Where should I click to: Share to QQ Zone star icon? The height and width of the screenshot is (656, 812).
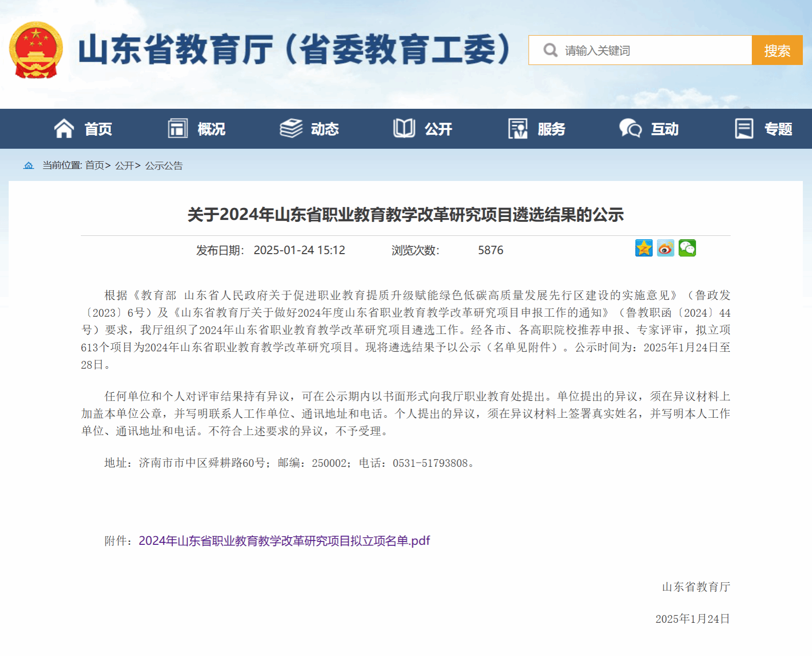[644, 248]
